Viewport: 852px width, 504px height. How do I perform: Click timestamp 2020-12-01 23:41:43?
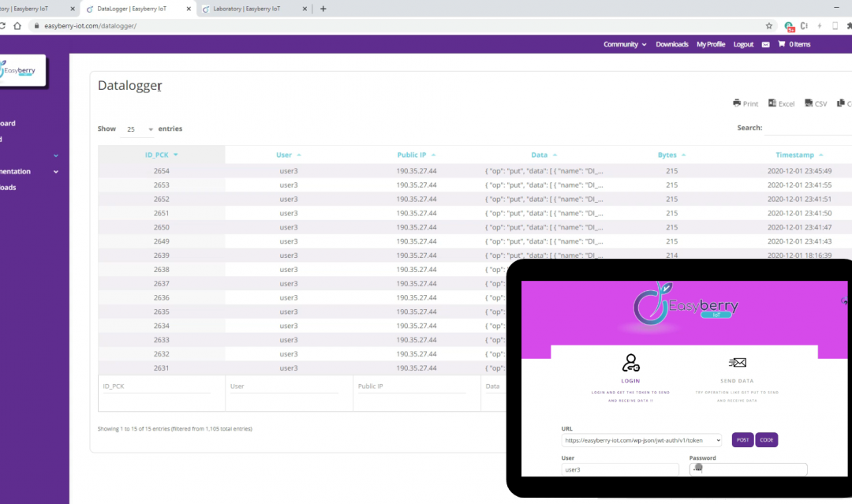[x=799, y=241]
